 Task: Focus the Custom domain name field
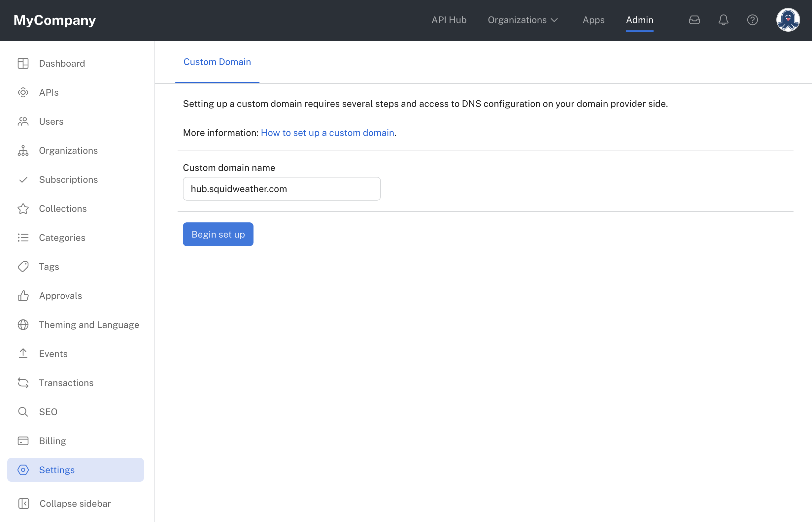[x=282, y=189]
